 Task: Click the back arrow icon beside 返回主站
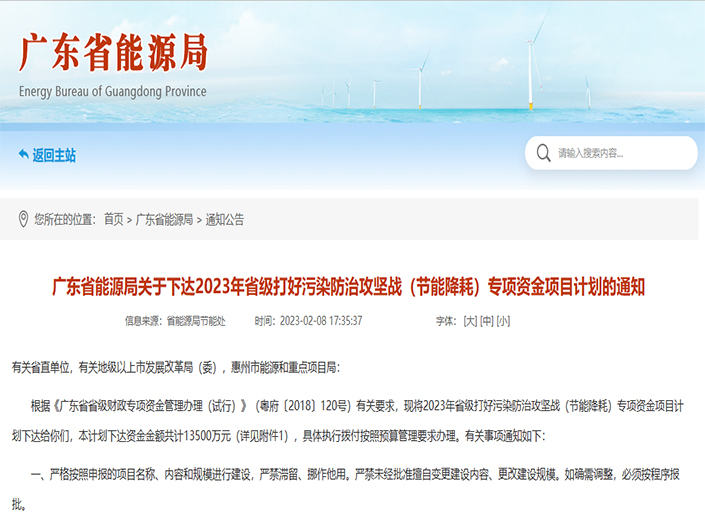coord(23,155)
